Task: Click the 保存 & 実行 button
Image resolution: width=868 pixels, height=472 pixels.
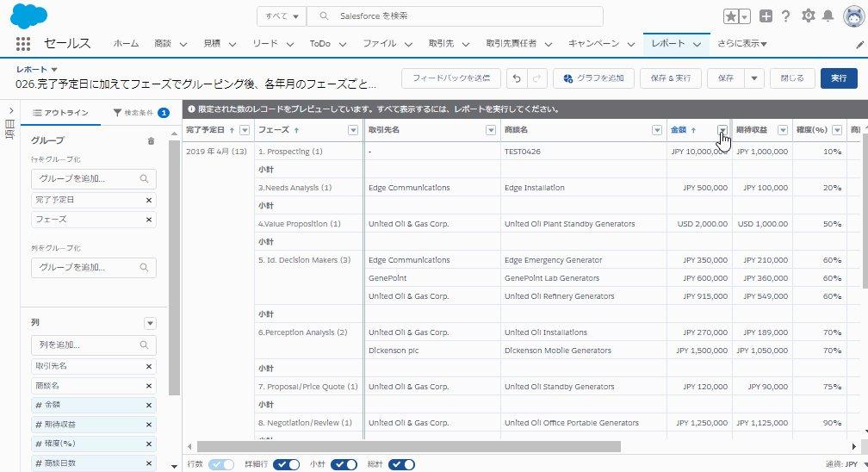Action: (x=671, y=78)
